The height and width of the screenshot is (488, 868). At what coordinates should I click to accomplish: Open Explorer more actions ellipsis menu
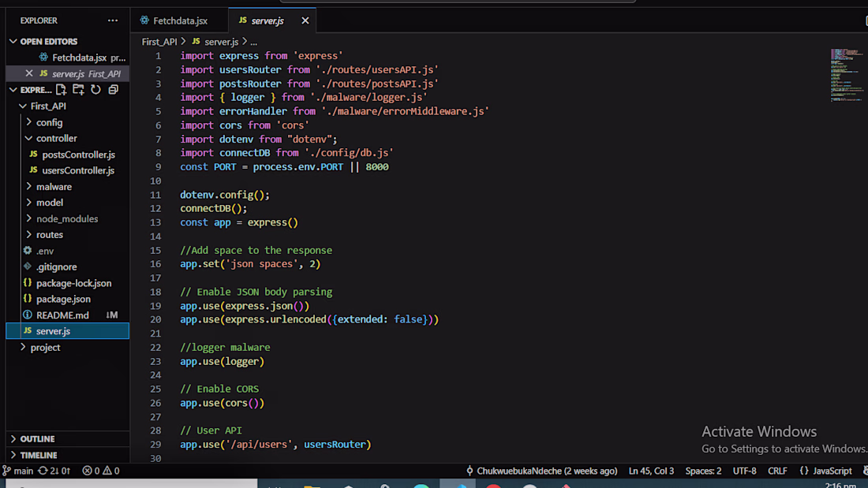[x=113, y=20]
